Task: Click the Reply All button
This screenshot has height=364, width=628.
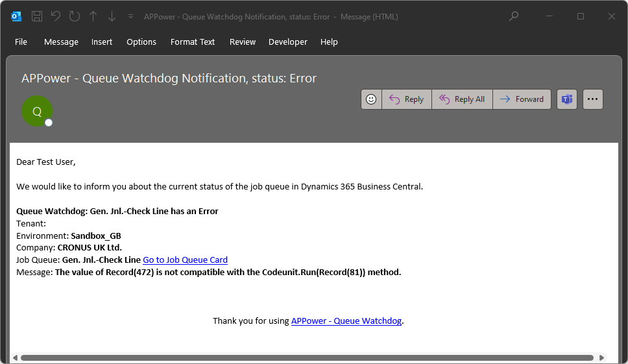Action: pos(462,99)
